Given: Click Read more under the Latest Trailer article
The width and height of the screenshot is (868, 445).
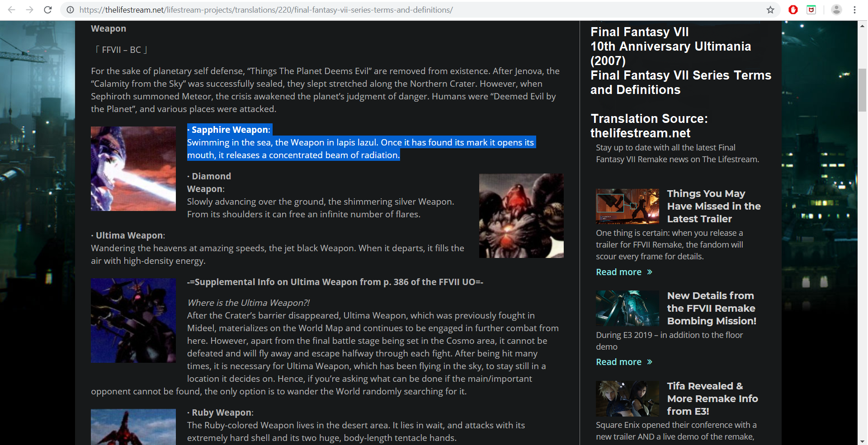Looking at the screenshot, I should 624,272.
